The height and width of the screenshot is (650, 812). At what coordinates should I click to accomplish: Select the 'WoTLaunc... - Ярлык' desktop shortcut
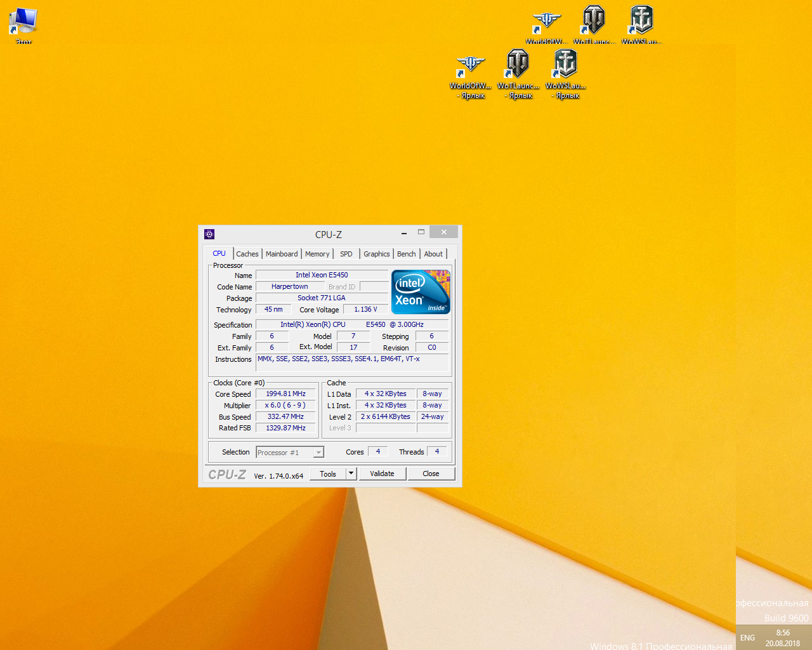tap(518, 75)
